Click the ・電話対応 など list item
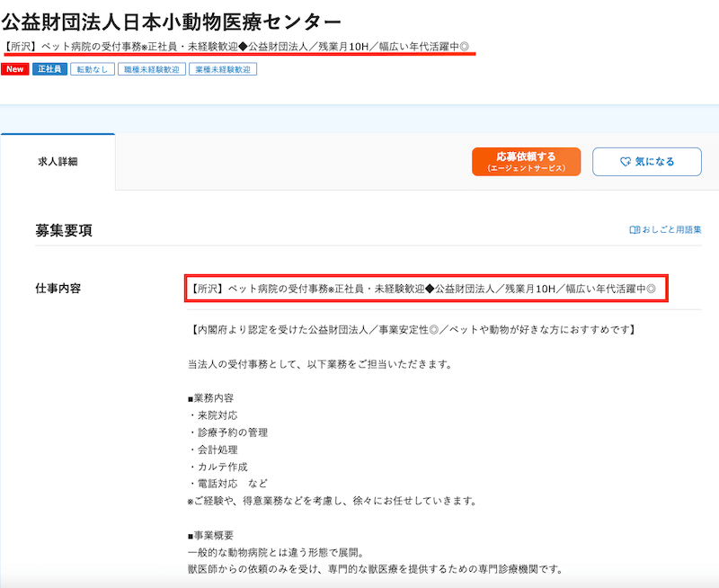 pyautogui.click(x=228, y=484)
